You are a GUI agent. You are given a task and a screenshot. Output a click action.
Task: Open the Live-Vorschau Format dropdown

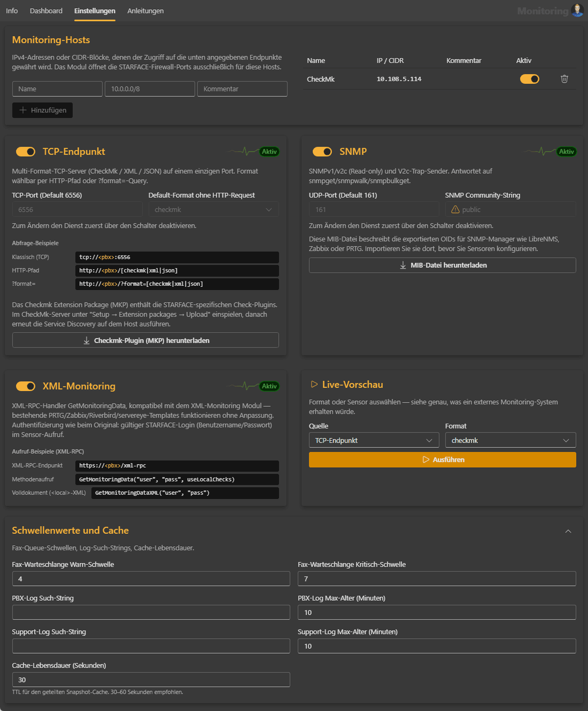(510, 440)
